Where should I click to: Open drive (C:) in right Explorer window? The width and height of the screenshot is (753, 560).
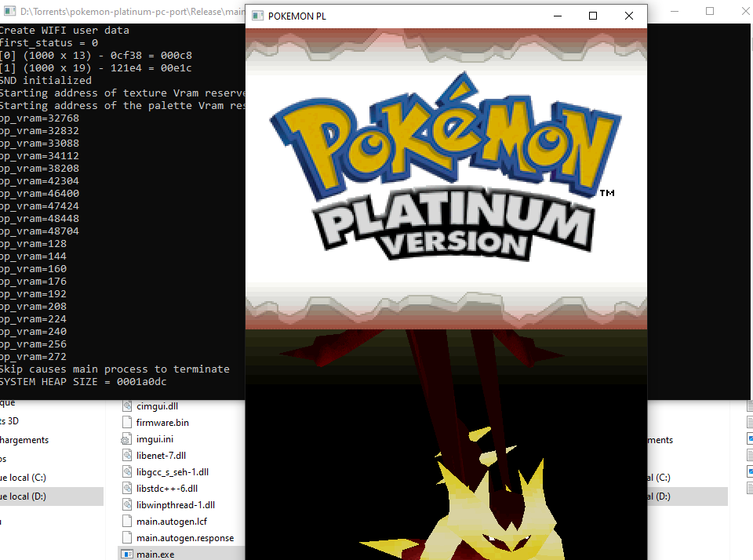[659, 478]
